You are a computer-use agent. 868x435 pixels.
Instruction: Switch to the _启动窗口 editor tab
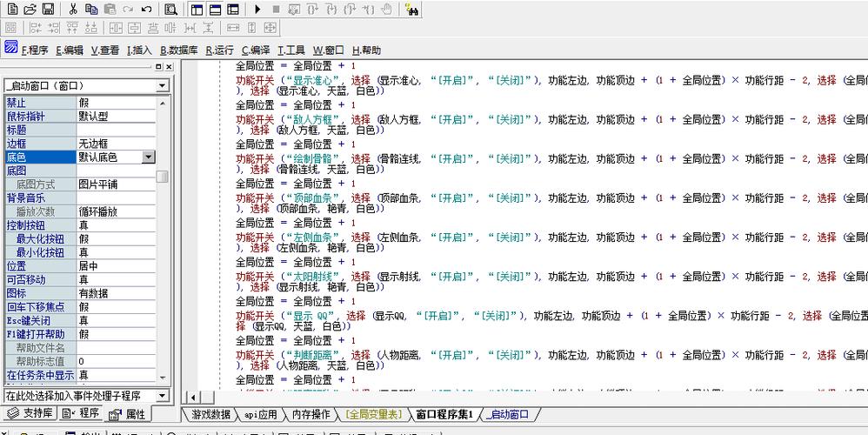pos(510,414)
